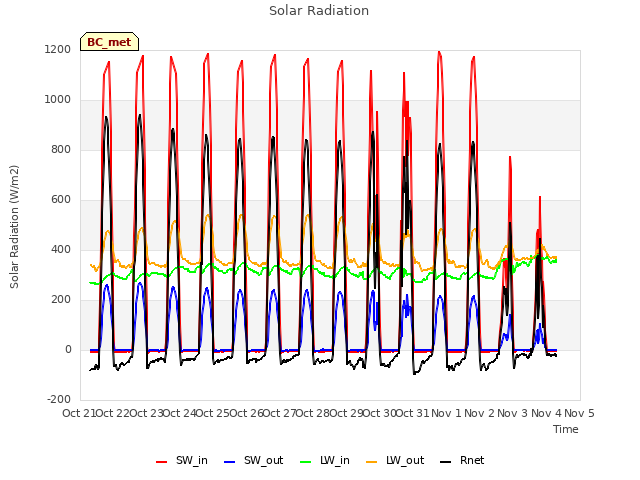Click the Solar Radiation chart title
640x480 pixels.
click(x=319, y=11)
